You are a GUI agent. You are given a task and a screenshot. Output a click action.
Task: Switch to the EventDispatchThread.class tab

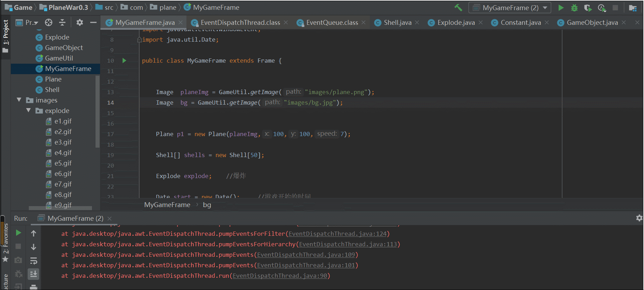pos(240,22)
